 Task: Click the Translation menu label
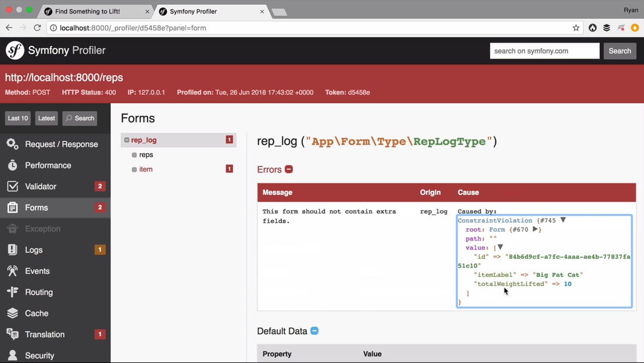click(x=45, y=334)
